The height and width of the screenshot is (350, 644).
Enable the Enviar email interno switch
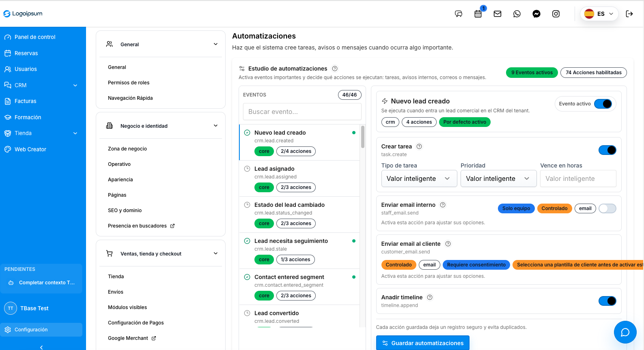pos(607,208)
